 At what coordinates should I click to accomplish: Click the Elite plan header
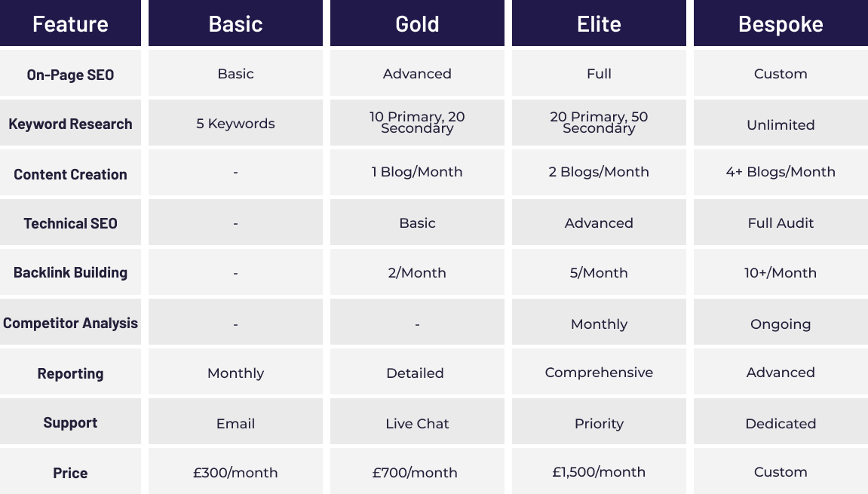coord(599,23)
